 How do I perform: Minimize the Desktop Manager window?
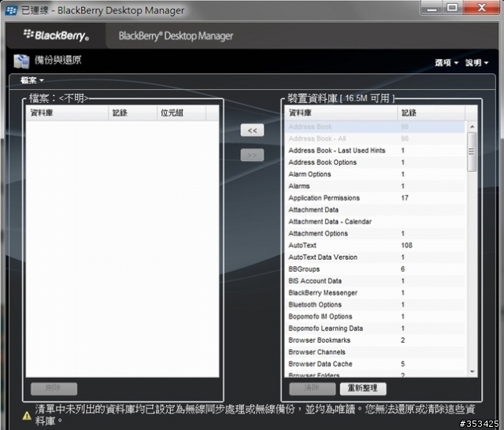pyautogui.click(x=432, y=8)
